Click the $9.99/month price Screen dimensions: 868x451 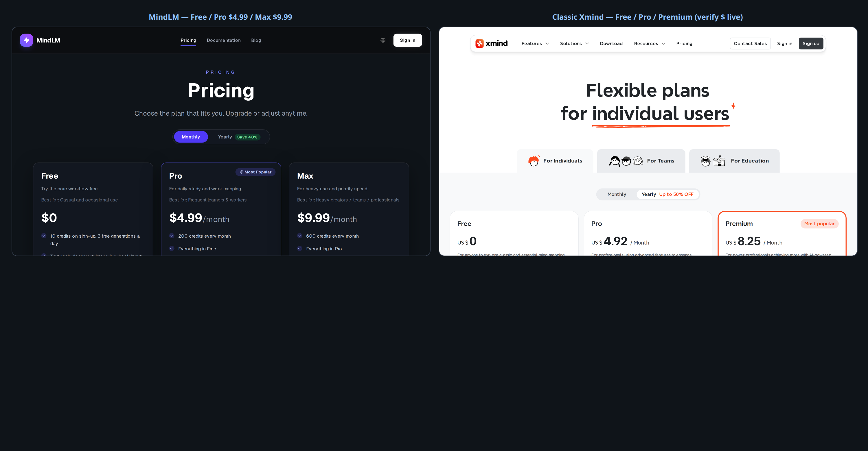(327, 218)
